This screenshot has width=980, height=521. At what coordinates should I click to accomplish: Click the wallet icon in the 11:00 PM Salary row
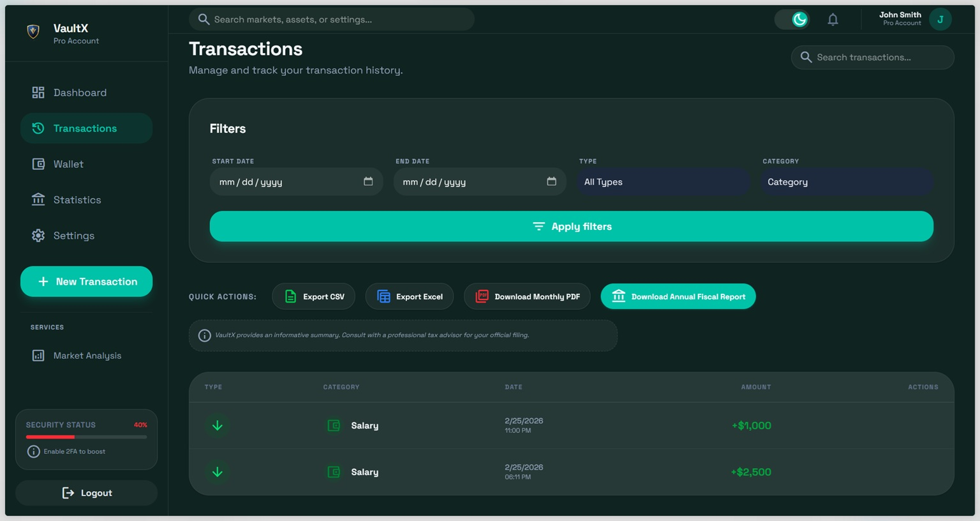click(x=334, y=425)
